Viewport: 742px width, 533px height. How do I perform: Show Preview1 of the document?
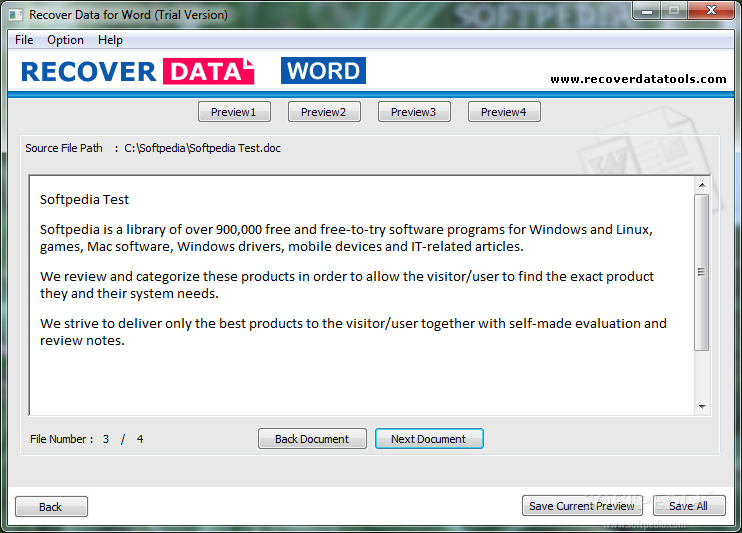pos(234,112)
